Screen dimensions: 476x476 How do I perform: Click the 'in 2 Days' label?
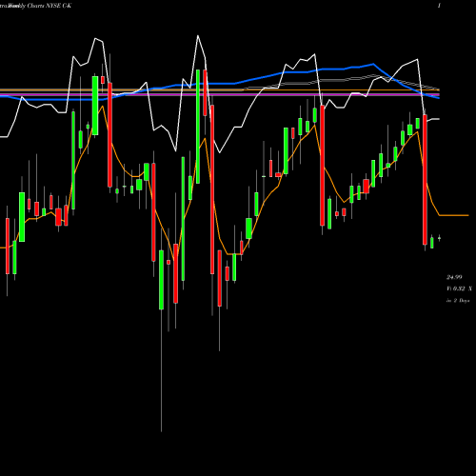coord(458,301)
